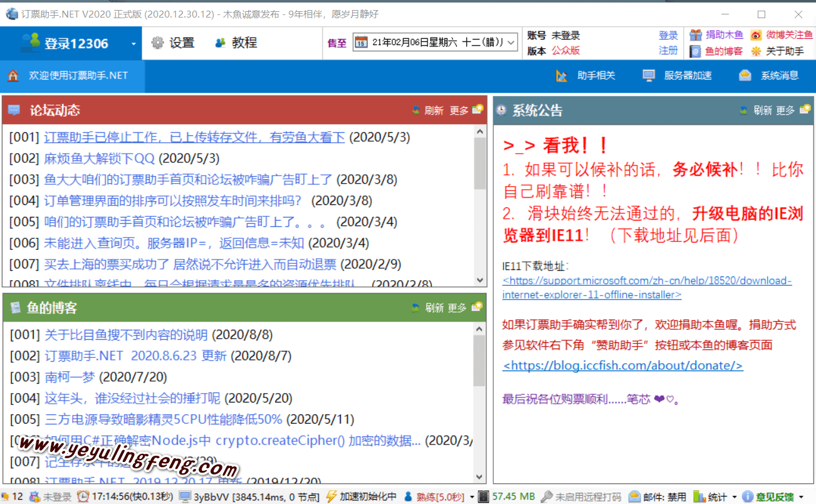Open the 售至 date dropdown
816x504 pixels.
point(511,43)
